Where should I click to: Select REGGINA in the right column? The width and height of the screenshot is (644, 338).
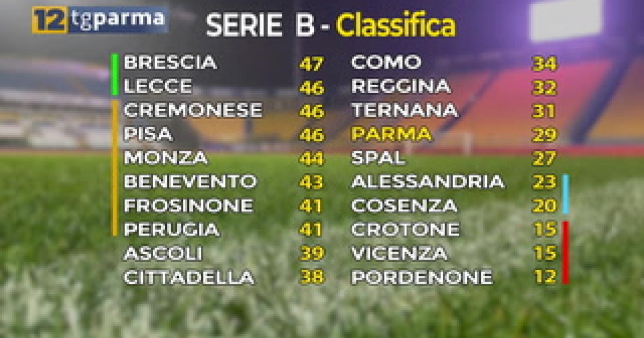click(400, 86)
